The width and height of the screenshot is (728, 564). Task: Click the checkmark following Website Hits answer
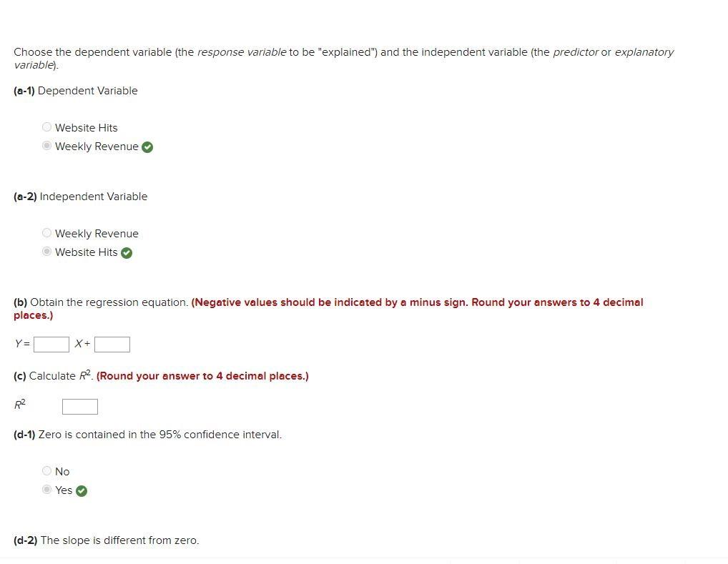127,252
